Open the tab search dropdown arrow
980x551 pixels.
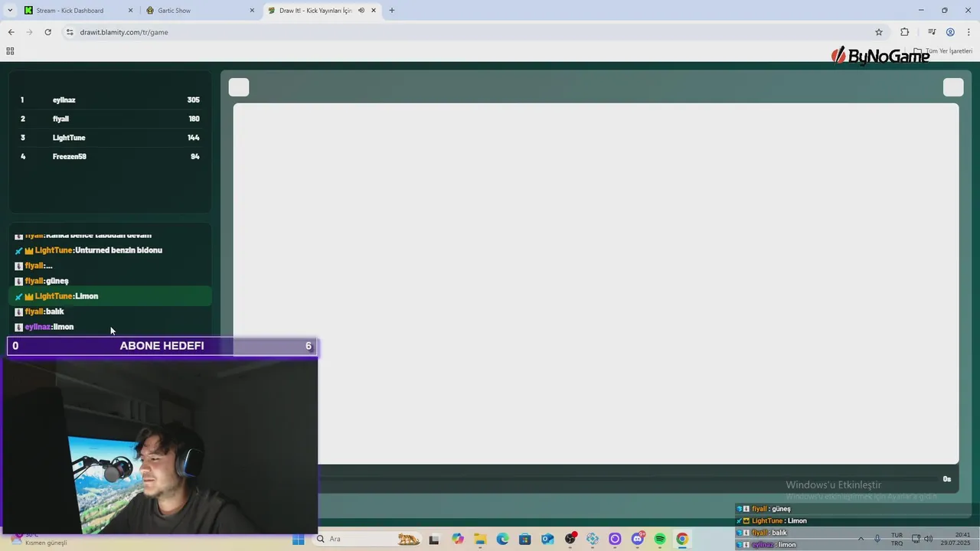click(x=10, y=10)
